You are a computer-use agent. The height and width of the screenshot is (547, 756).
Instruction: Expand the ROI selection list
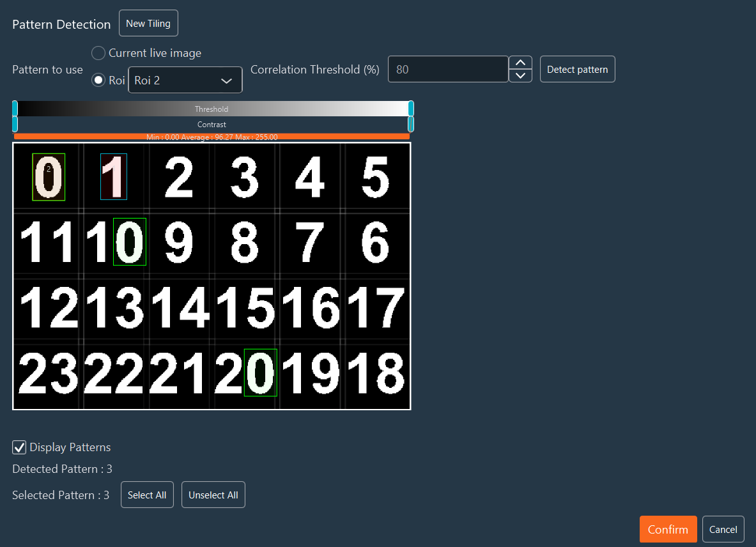(226, 80)
